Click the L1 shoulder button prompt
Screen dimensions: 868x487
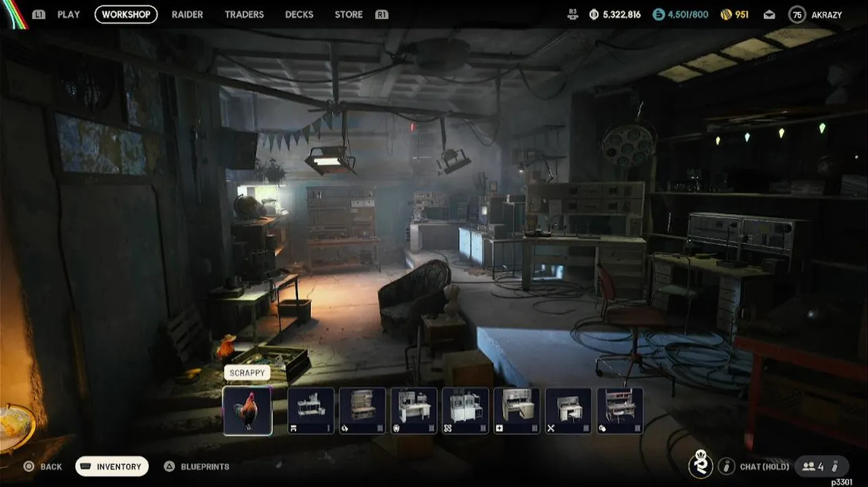coord(39,14)
